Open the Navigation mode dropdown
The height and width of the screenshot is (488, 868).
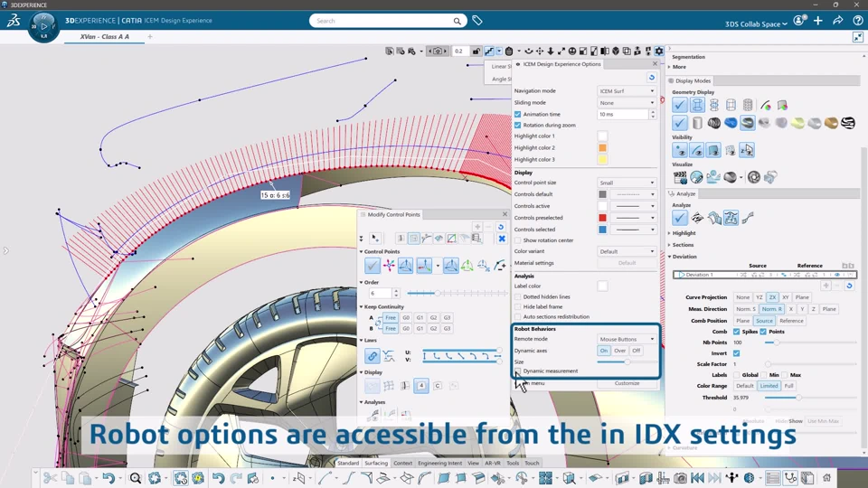click(627, 90)
